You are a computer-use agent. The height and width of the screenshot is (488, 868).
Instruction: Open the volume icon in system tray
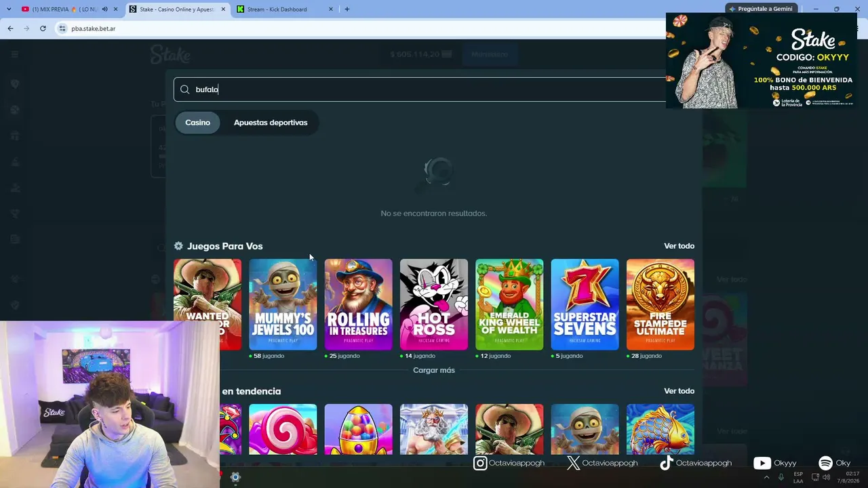point(826,477)
